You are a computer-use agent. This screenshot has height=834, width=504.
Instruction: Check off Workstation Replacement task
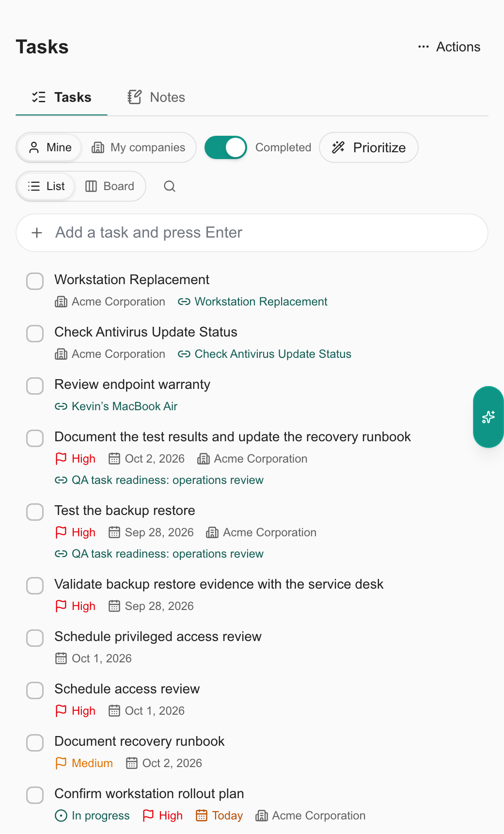click(x=35, y=281)
